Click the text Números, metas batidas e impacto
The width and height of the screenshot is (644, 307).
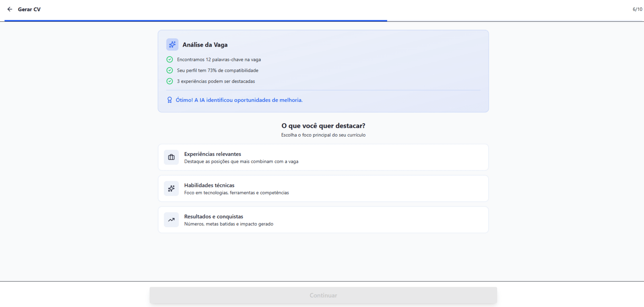coord(229,224)
